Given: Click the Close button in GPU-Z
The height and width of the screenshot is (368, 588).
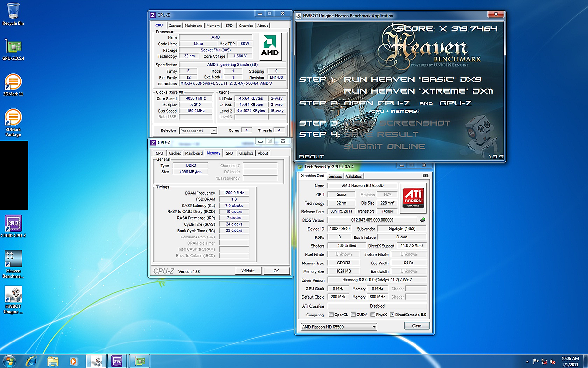Looking at the screenshot, I should [416, 326].
